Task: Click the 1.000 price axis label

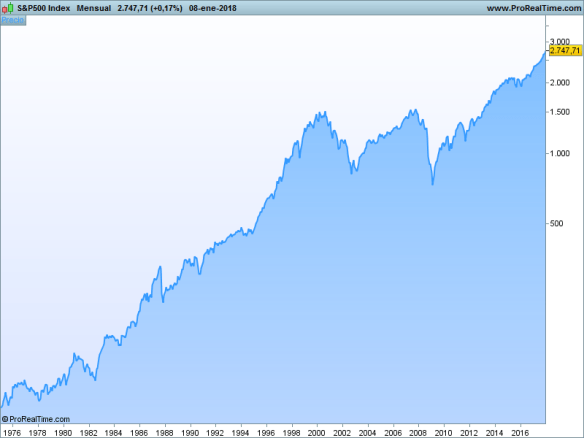Action: (x=560, y=153)
